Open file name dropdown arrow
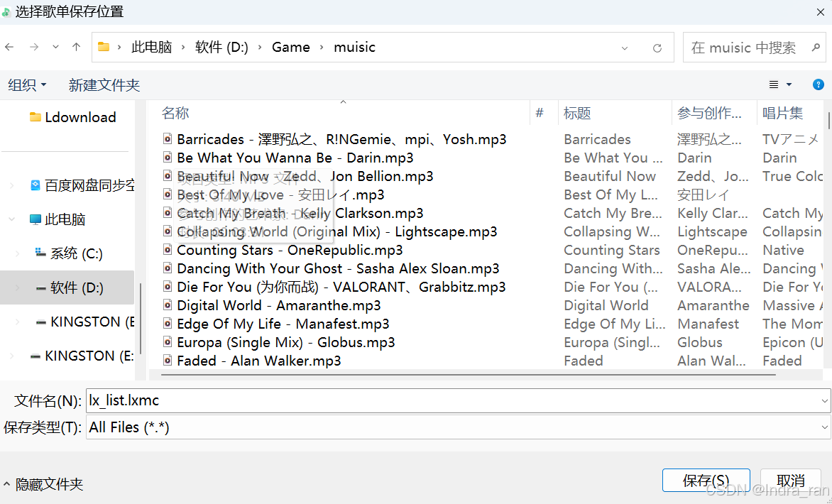Image resolution: width=832 pixels, height=504 pixels. (x=825, y=401)
